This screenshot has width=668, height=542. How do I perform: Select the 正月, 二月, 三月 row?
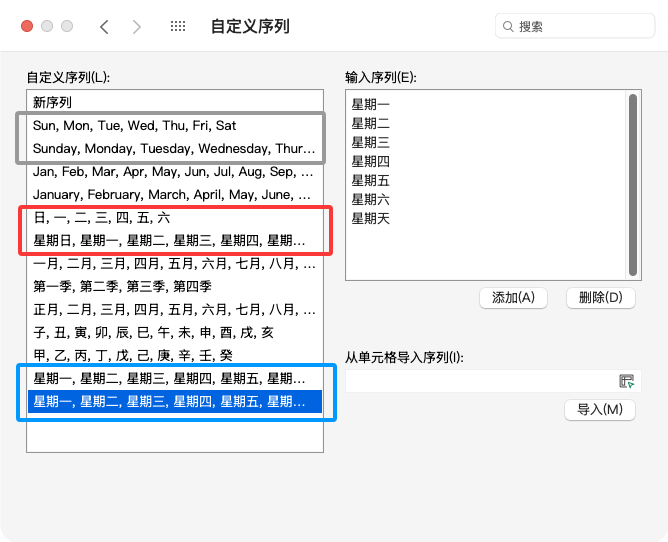[175, 309]
